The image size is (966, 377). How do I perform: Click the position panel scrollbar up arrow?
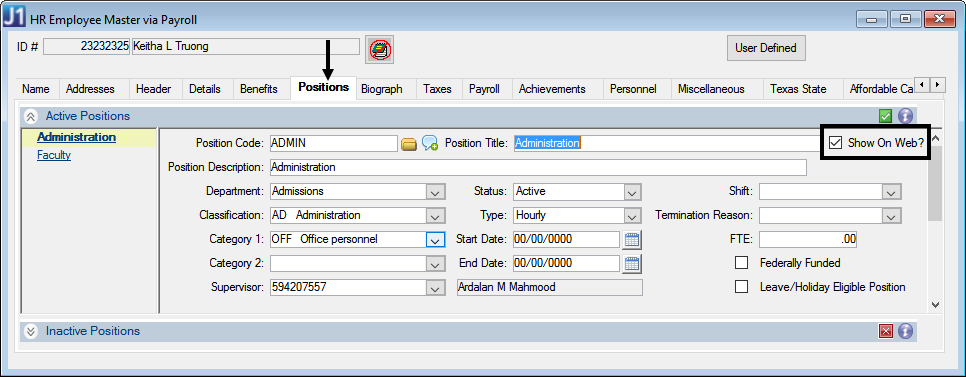(x=935, y=138)
